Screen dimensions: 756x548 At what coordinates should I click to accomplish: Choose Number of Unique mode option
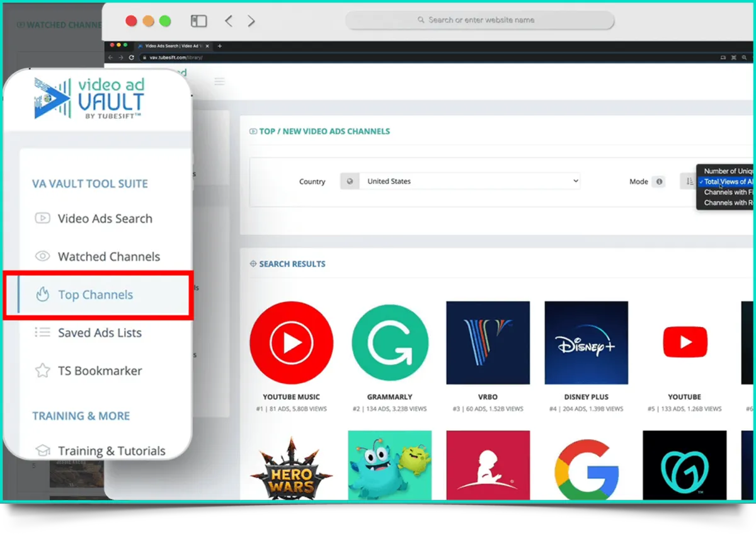(728, 171)
